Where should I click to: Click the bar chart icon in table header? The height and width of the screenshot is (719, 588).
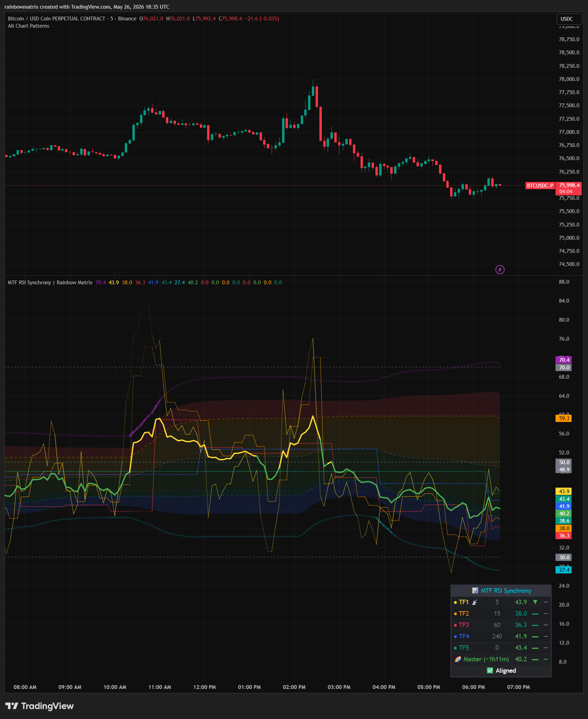click(x=475, y=591)
